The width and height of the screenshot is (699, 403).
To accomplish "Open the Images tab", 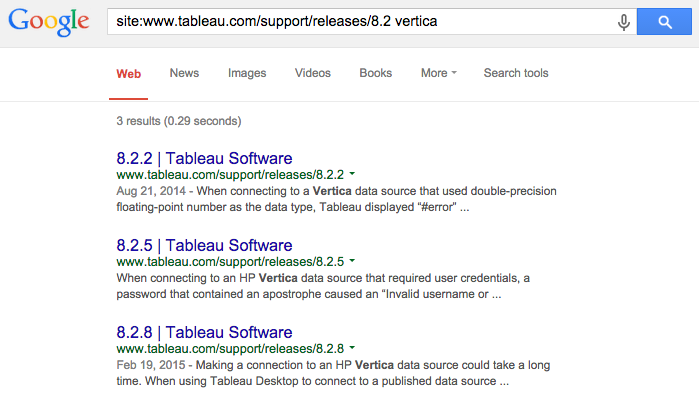I will click(247, 74).
